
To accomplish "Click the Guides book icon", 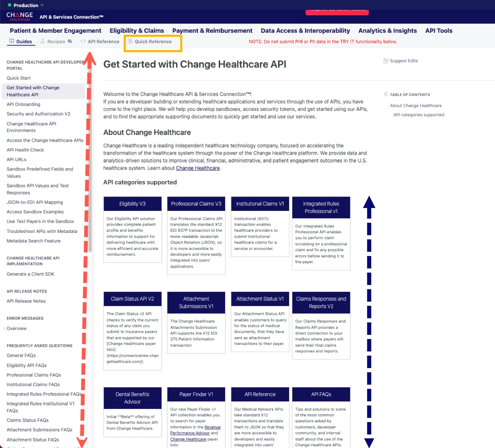I will click(x=12, y=41).
